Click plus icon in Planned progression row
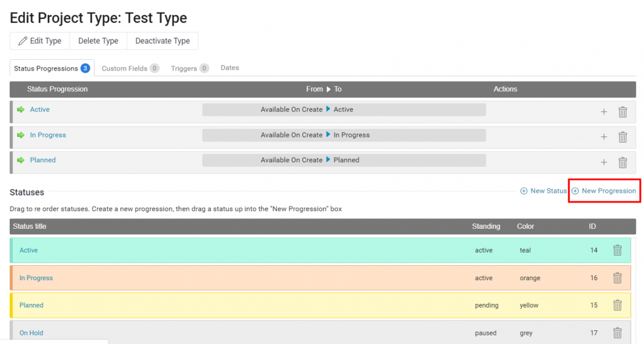This screenshot has width=644, height=344. click(x=604, y=162)
